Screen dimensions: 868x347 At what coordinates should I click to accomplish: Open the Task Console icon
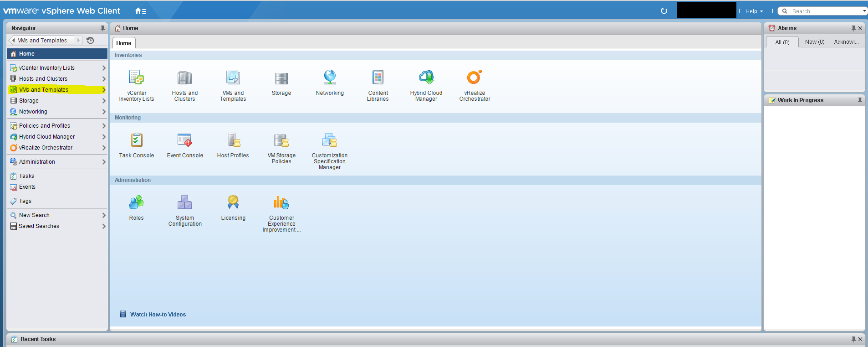pyautogui.click(x=137, y=140)
